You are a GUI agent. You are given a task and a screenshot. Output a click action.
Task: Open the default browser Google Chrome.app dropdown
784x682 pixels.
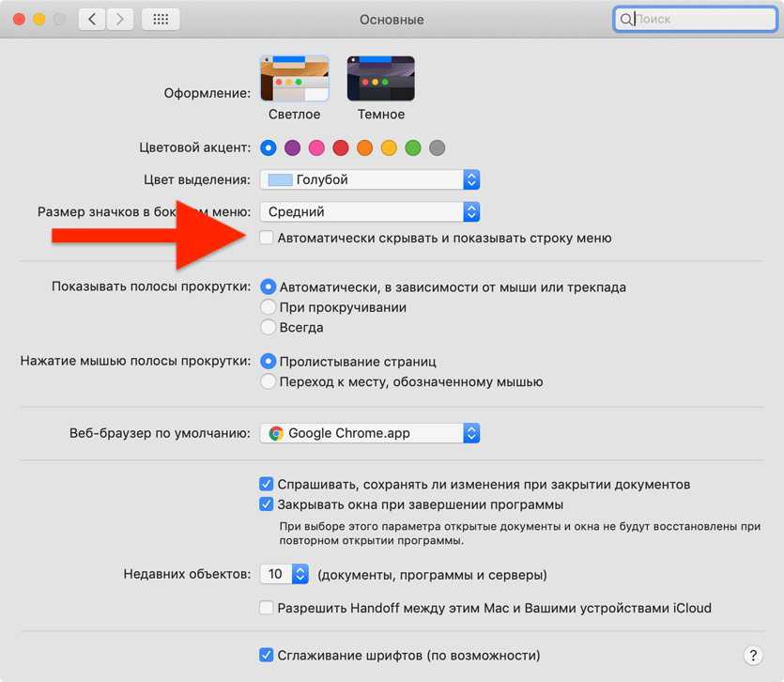tap(370, 433)
